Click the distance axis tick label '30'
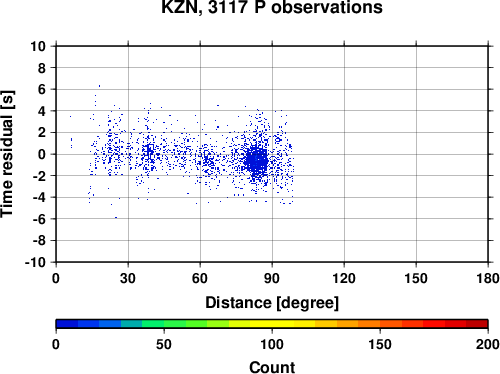500x374 pixels. pyautogui.click(x=128, y=278)
